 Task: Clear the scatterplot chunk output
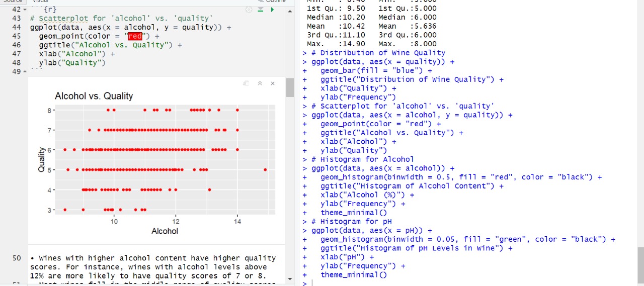pos(273,83)
